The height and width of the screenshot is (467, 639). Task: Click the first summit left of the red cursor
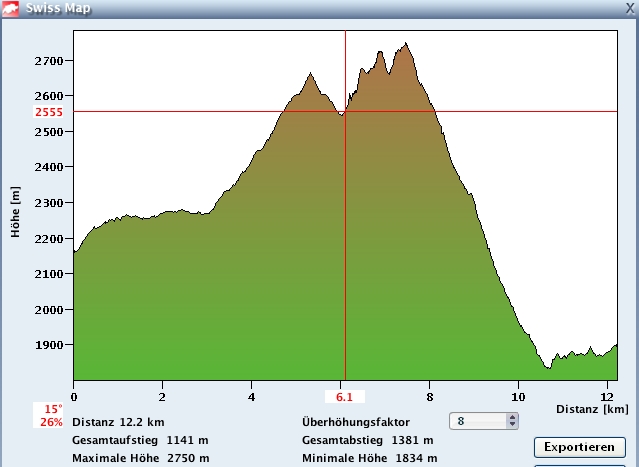click(x=311, y=74)
